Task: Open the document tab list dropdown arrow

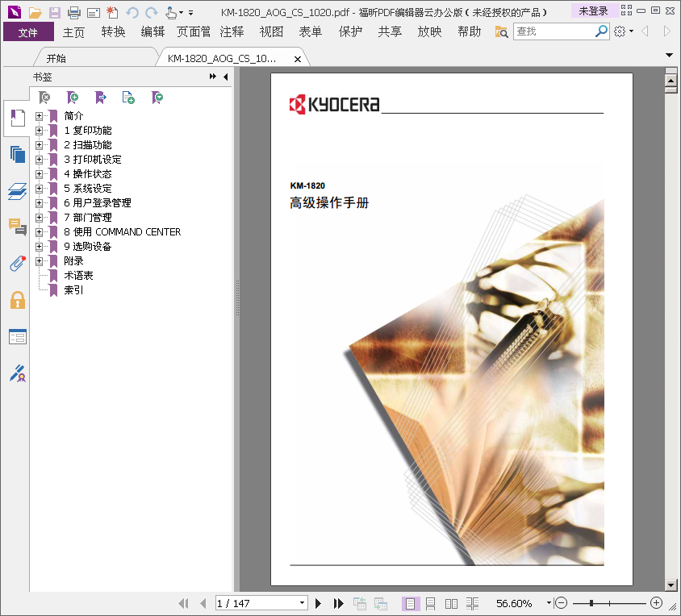Action: [x=669, y=55]
